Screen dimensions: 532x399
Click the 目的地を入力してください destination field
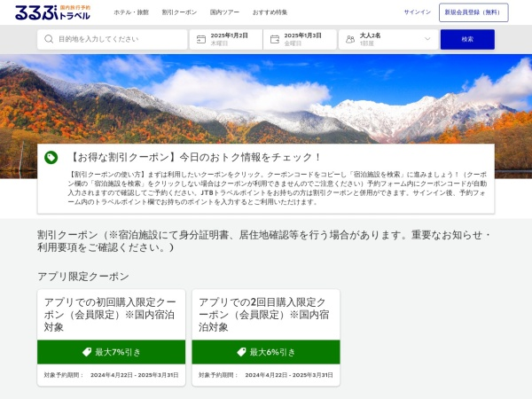point(113,39)
